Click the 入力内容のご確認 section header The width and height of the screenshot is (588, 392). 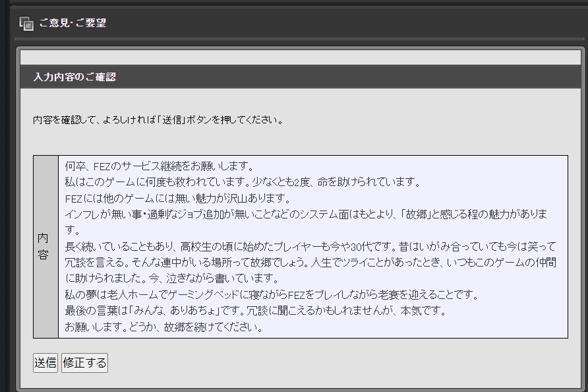74,77
